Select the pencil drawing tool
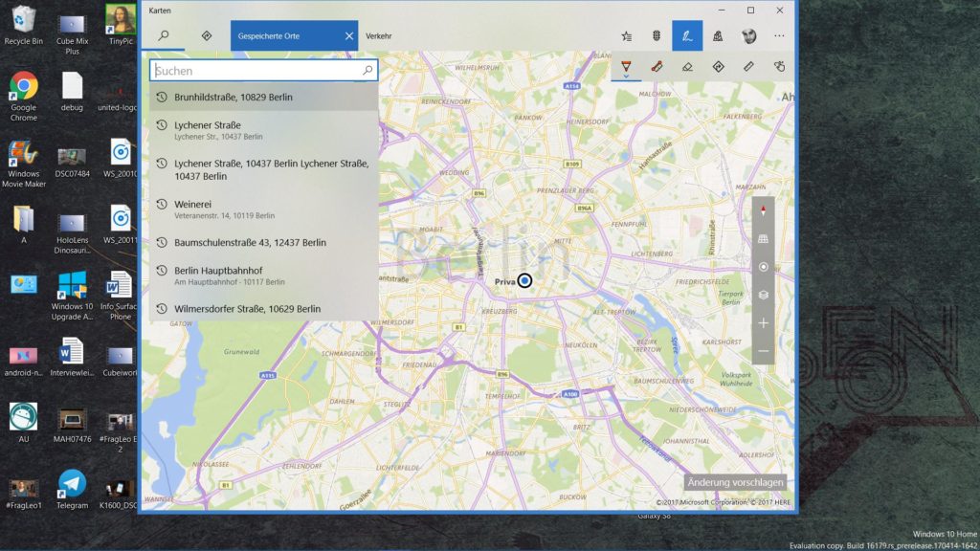980x551 pixels. [656, 67]
